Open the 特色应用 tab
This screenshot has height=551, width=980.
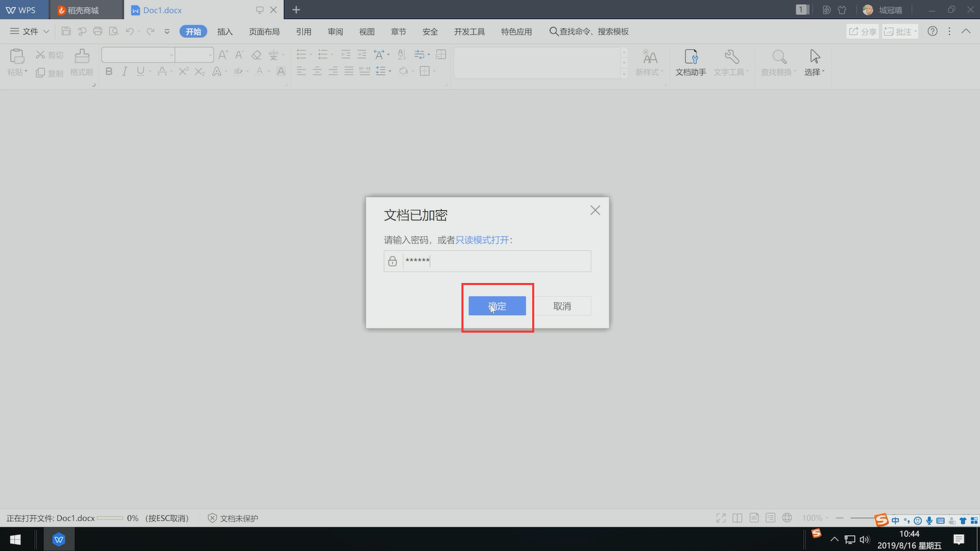[517, 31]
